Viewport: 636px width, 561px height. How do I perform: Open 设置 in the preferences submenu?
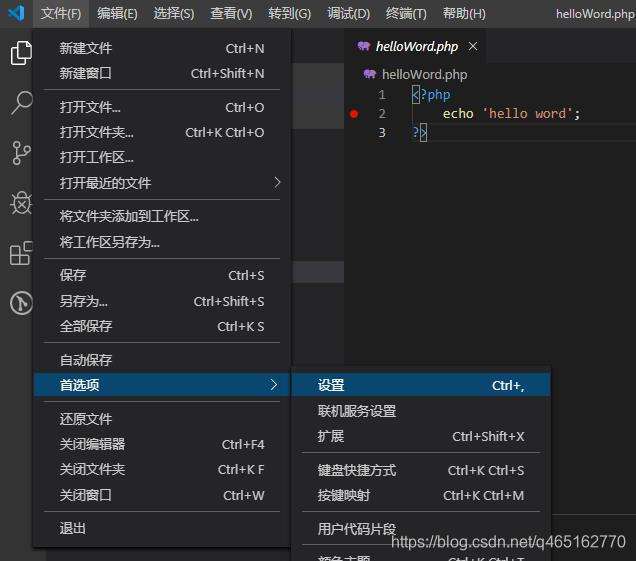(421, 385)
